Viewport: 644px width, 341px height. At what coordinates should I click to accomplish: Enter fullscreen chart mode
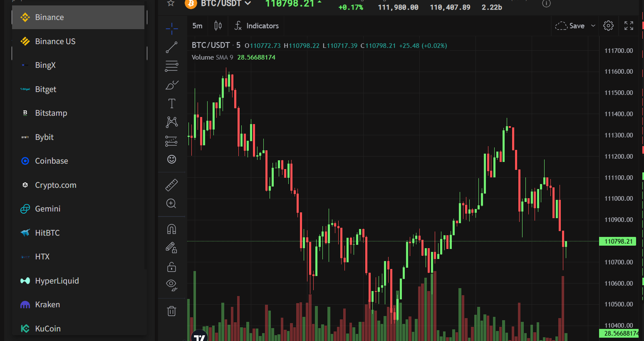click(x=629, y=26)
